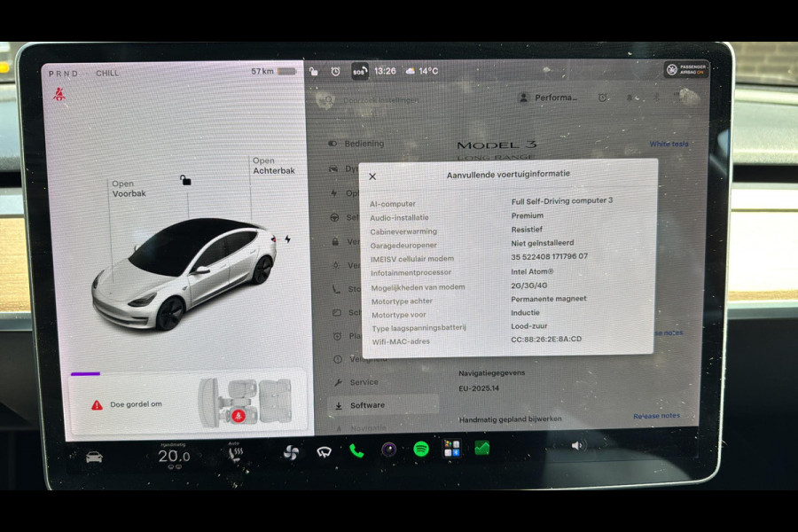Viewport: 798px width, 532px height.
Task: Open the fan climate control icon
Action: pyautogui.click(x=291, y=452)
